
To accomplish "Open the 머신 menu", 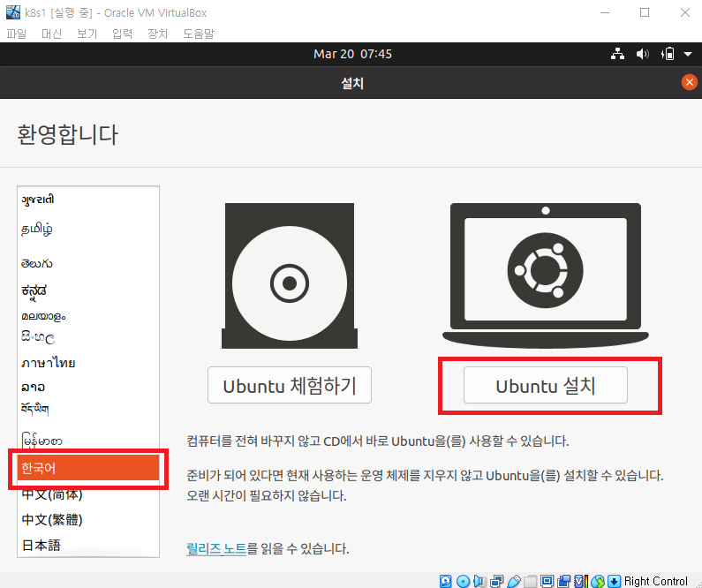I will tap(51, 34).
